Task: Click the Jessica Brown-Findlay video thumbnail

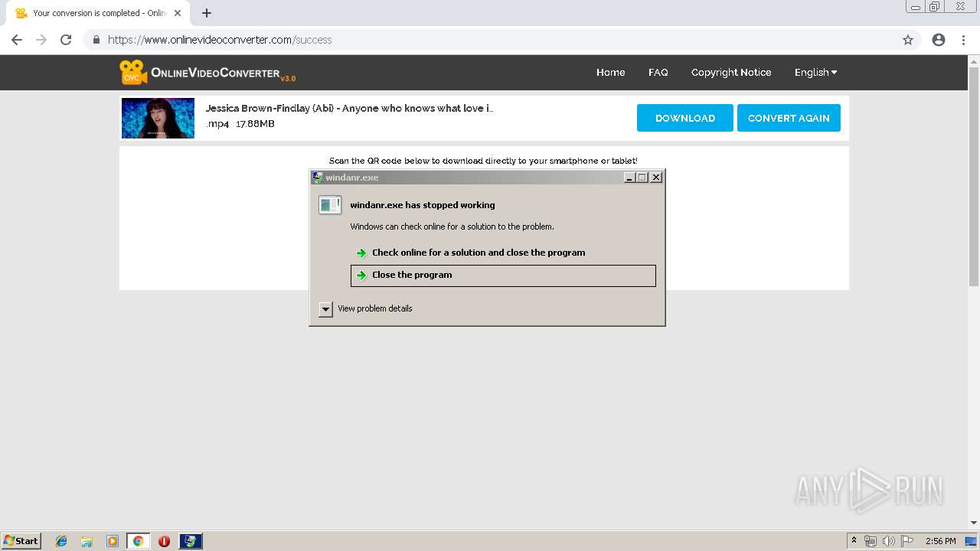Action: pos(158,118)
